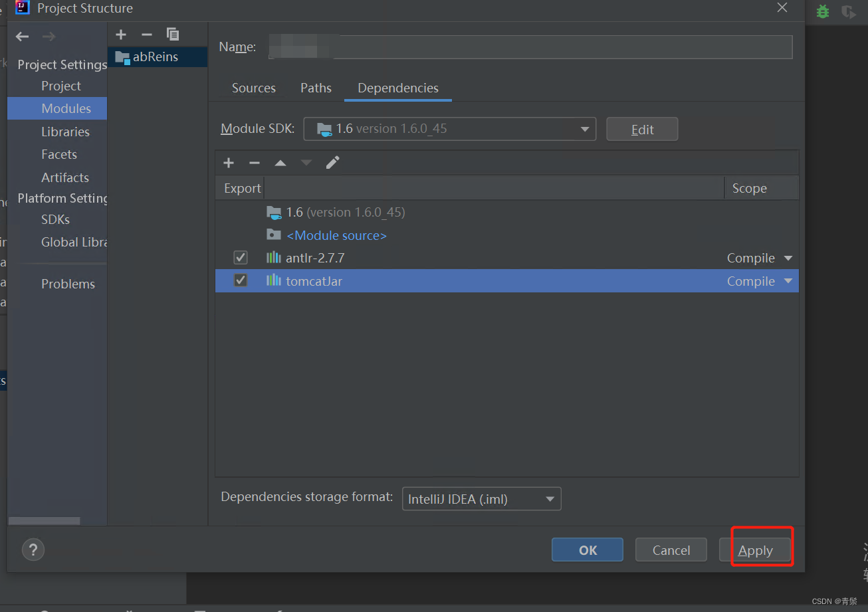Screen dimensions: 868x612
Task: Click the Apply button
Action: (x=755, y=550)
